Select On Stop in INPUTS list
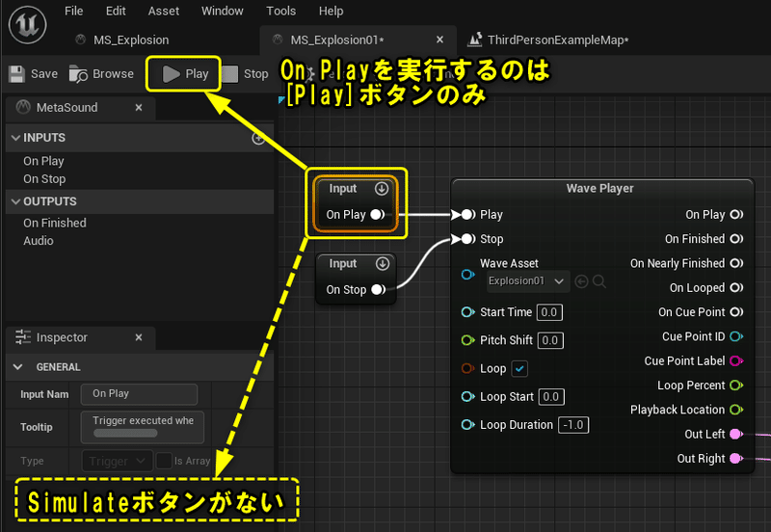This screenshot has height=532, width=771. tap(44, 179)
